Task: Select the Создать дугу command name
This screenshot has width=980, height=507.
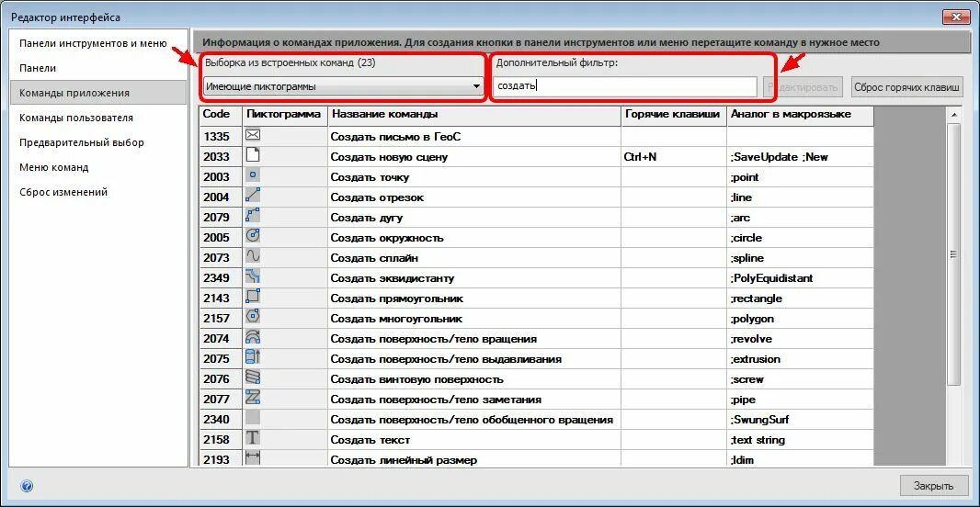Action: [x=366, y=218]
